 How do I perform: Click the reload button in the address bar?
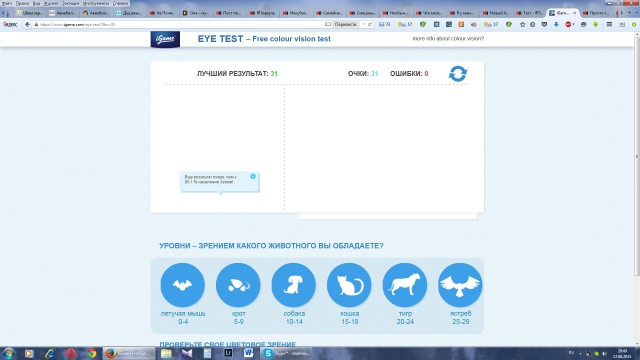coord(370,24)
